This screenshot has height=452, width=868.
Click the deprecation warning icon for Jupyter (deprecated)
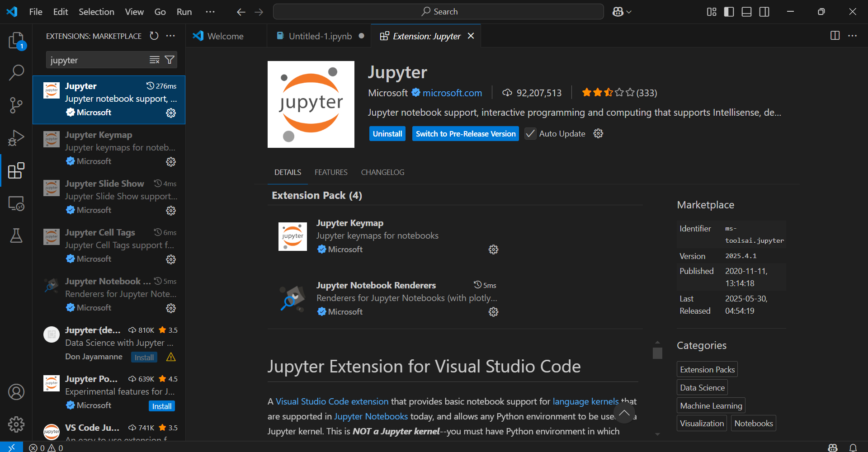[171, 357]
